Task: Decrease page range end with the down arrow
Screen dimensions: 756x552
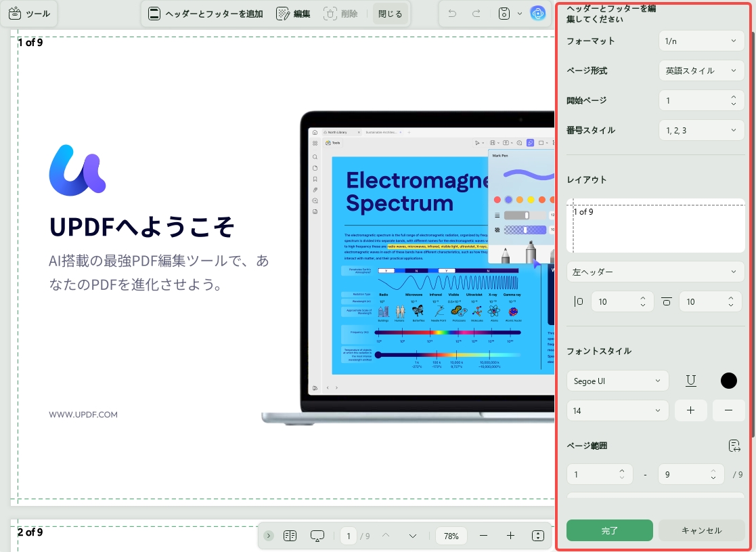Action: pyautogui.click(x=713, y=478)
